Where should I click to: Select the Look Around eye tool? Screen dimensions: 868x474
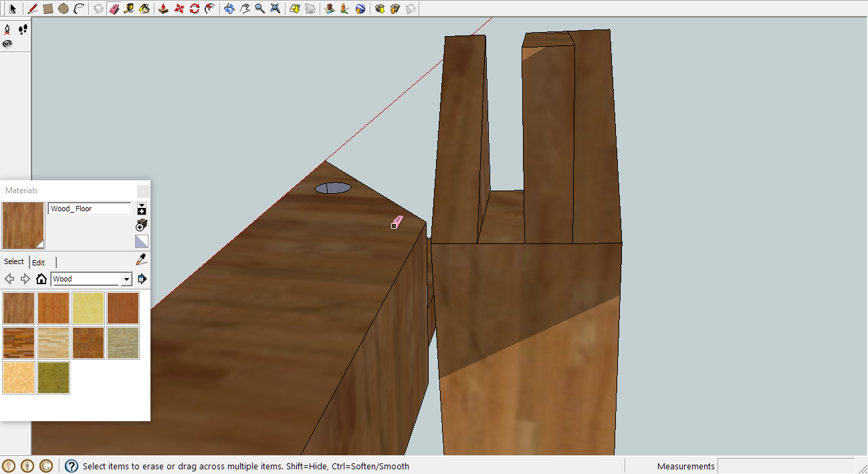click(7, 44)
